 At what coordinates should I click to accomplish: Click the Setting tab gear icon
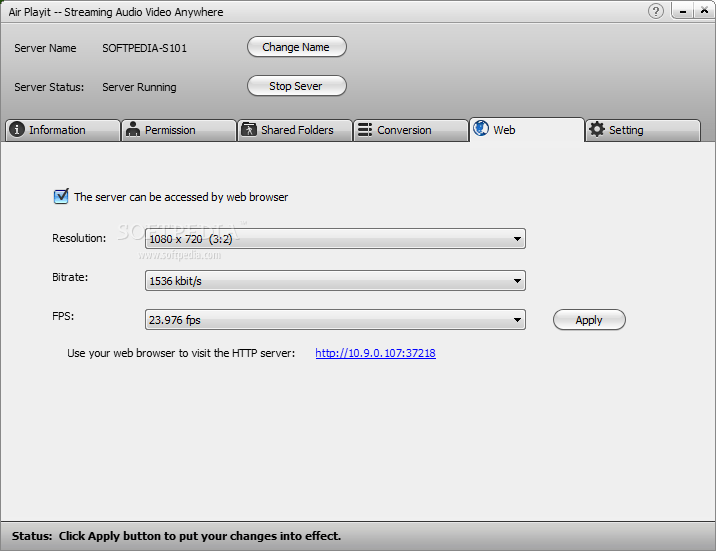(597, 129)
